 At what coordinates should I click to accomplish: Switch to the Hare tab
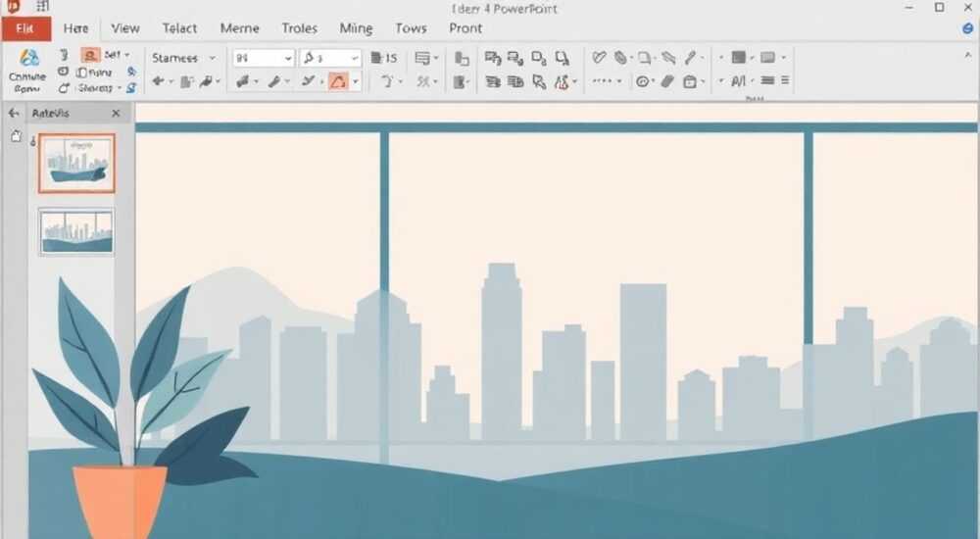(75, 28)
